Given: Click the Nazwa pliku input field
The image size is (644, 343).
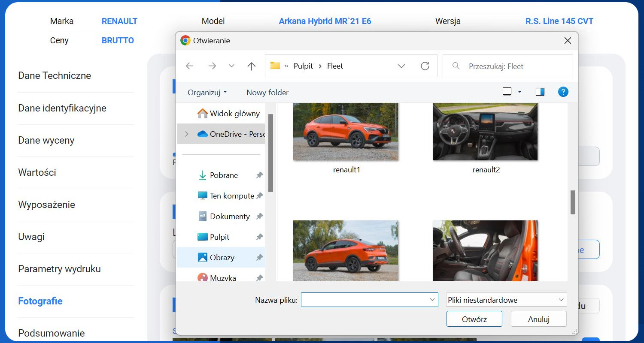Looking at the screenshot, I should (365, 300).
